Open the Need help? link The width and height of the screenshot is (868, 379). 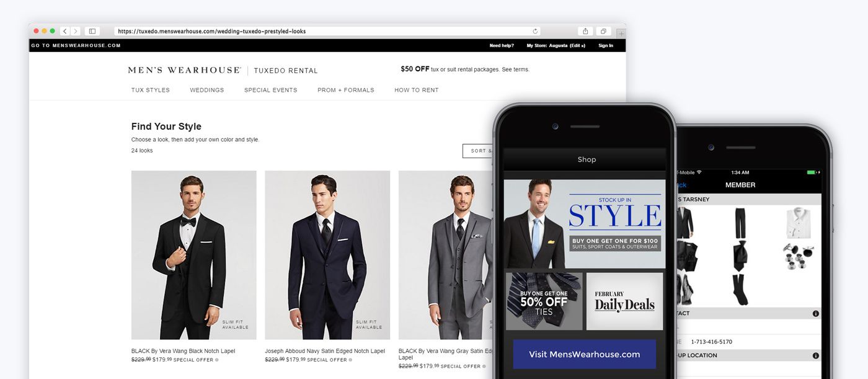pyautogui.click(x=502, y=45)
